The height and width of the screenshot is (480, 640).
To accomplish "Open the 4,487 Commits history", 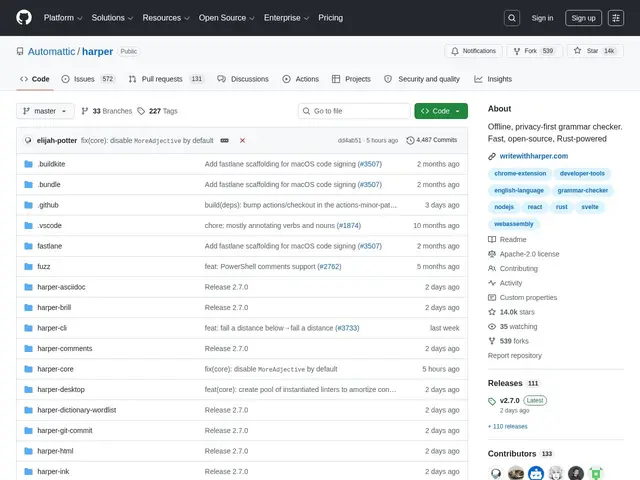I will point(431,140).
